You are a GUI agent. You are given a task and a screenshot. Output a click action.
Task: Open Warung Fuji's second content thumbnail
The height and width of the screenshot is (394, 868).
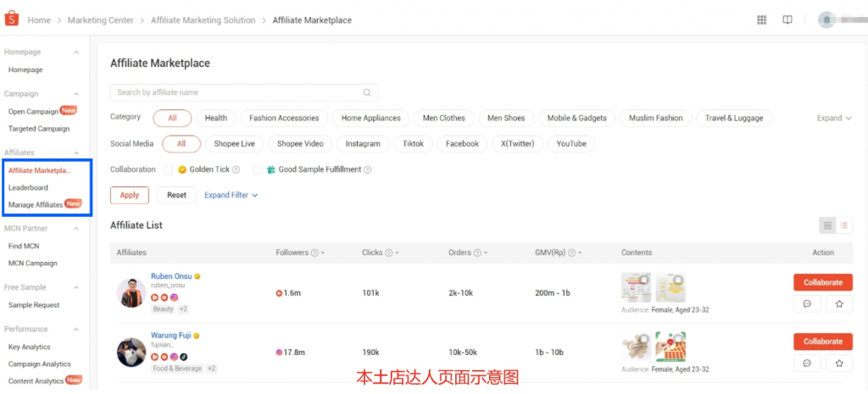click(x=670, y=347)
